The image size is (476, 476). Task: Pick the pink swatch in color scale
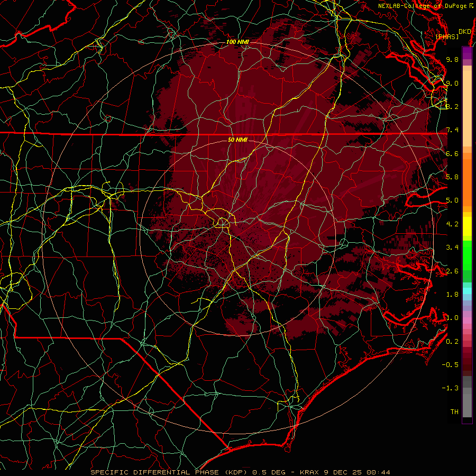pos(467,321)
